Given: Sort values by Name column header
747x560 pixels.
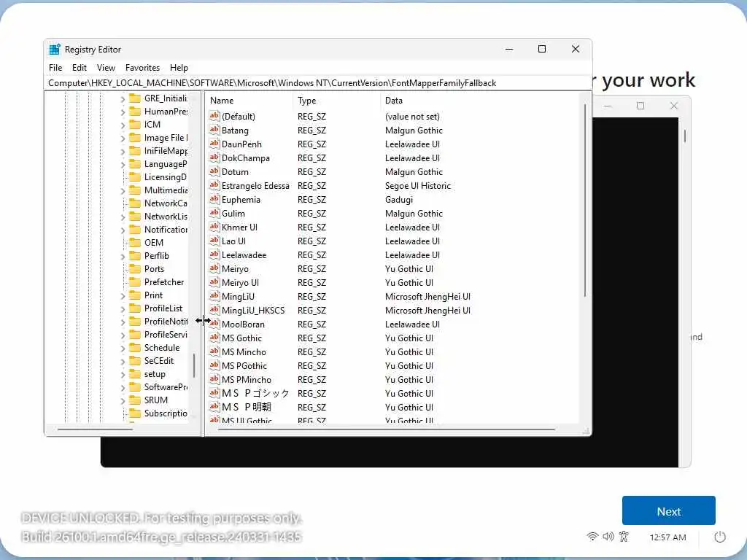Looking at the screenshot, I should 249,101.
